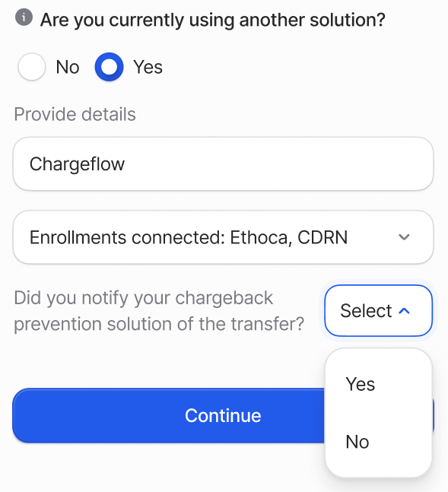Click the 'Ethoca, CDRN' text in dropdown

[x=289, y=237]
